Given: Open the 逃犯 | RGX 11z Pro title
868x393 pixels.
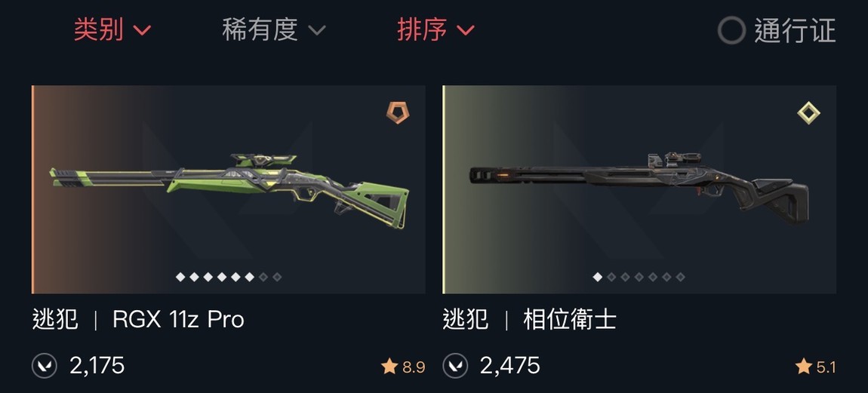Looking at the screenshot, I should click(x=138, y=320).
